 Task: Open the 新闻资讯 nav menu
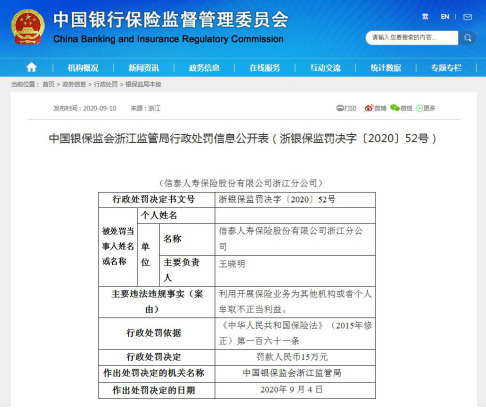144,68
